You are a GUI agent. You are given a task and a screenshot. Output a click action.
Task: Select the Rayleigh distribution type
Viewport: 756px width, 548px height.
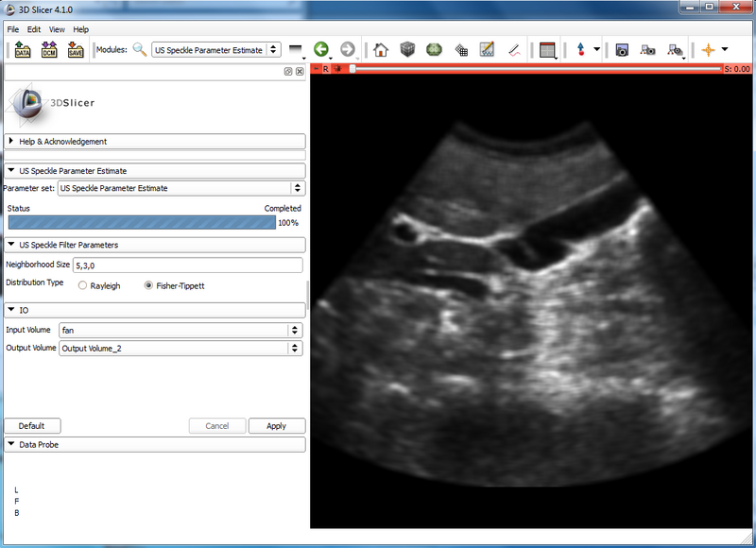83,285
